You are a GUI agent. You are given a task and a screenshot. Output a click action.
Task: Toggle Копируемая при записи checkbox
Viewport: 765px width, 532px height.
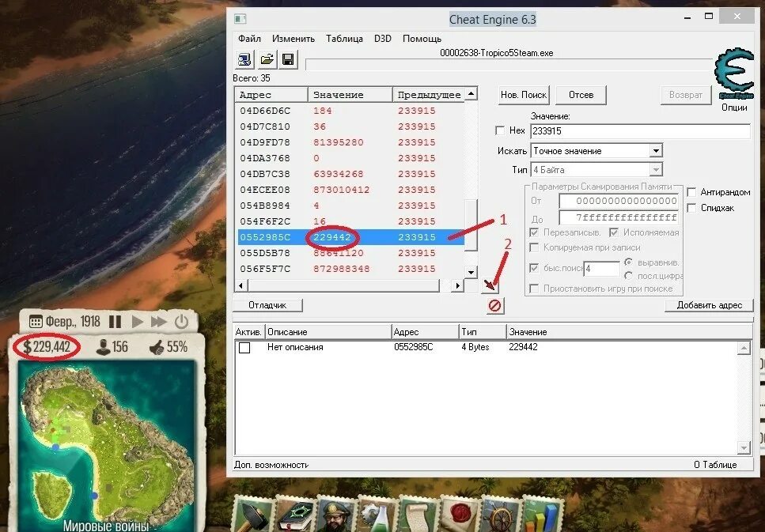coord(534,247)
